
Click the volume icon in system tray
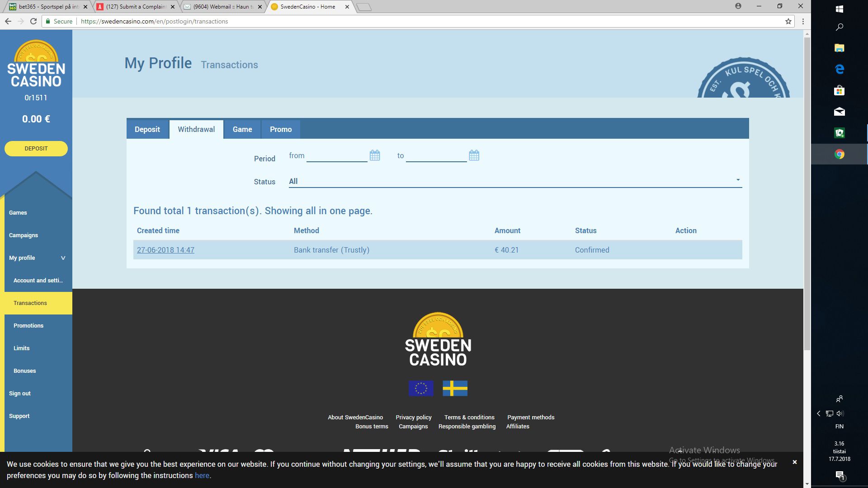click(x=840, y=413)
